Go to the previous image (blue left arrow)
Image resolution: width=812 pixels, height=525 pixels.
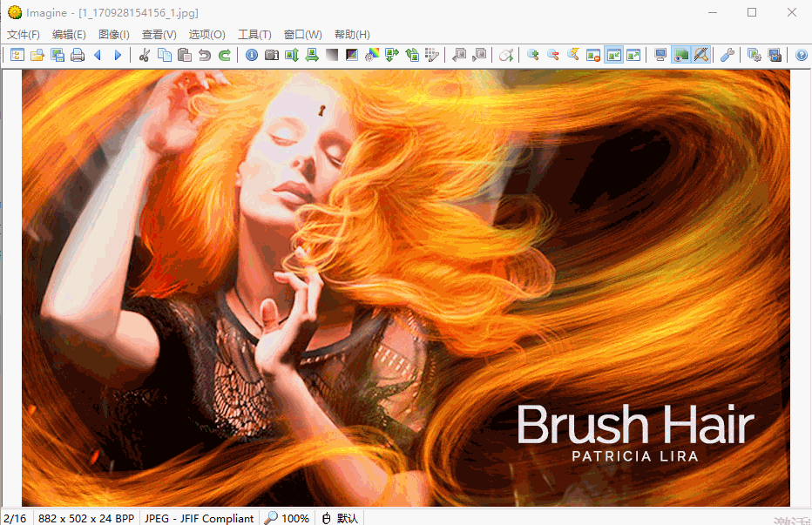[98, 55]
